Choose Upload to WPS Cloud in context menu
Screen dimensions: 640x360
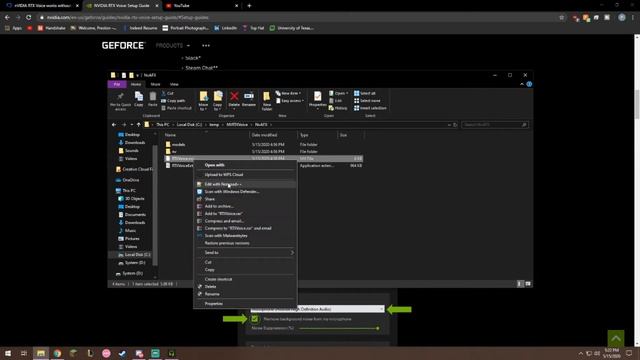click(245, 175)
